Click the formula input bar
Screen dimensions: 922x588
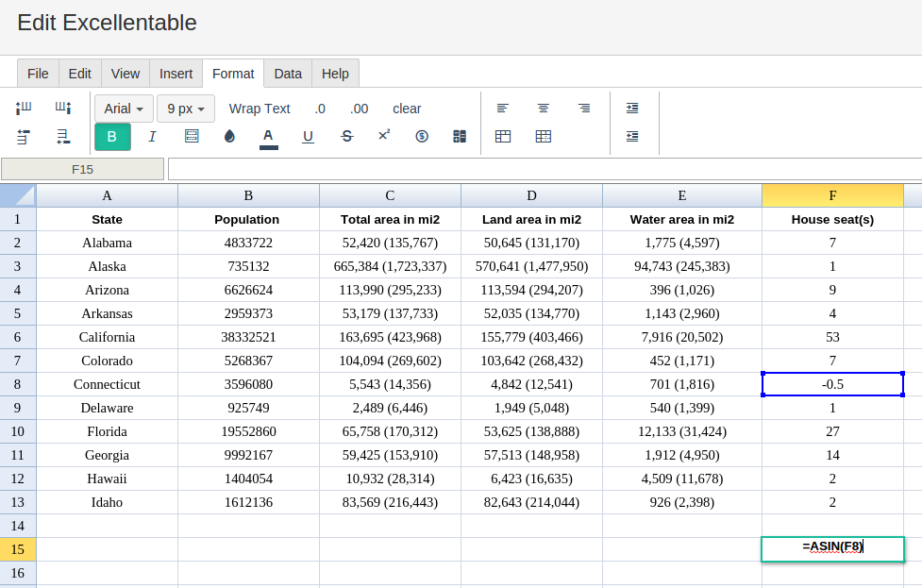(x=544, y=169)
